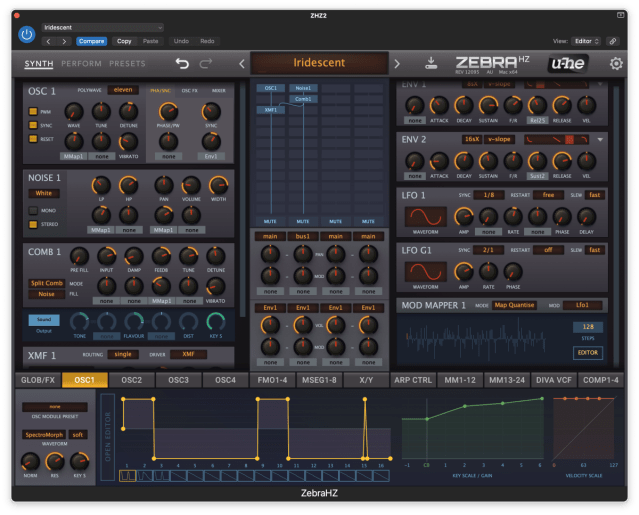Viewport: 639px width, 515px height.
Task: Click the OSC1 module in the patch grid
Action: (271, 88)
